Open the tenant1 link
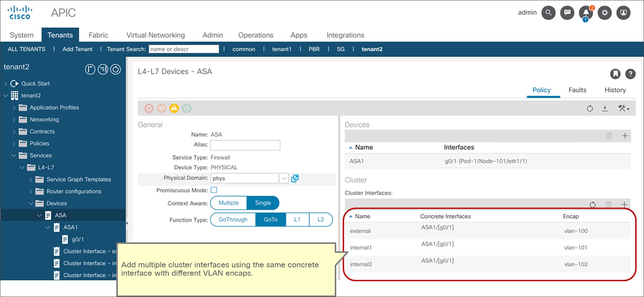The height and width of the screenshot is (297, 644). tap(282, 49)
